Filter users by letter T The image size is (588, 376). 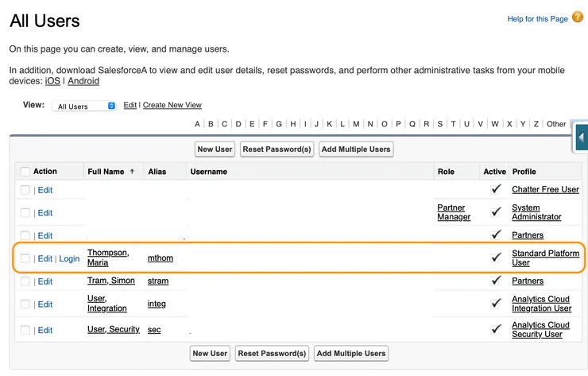click(x=453, y=124)
